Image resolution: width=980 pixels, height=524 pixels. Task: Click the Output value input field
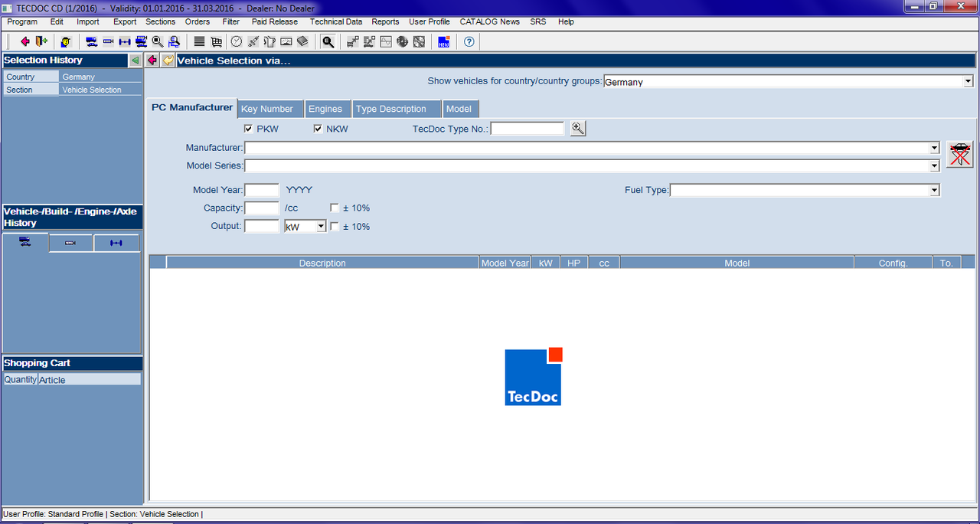pyautogui.click(x=262, y=226)
